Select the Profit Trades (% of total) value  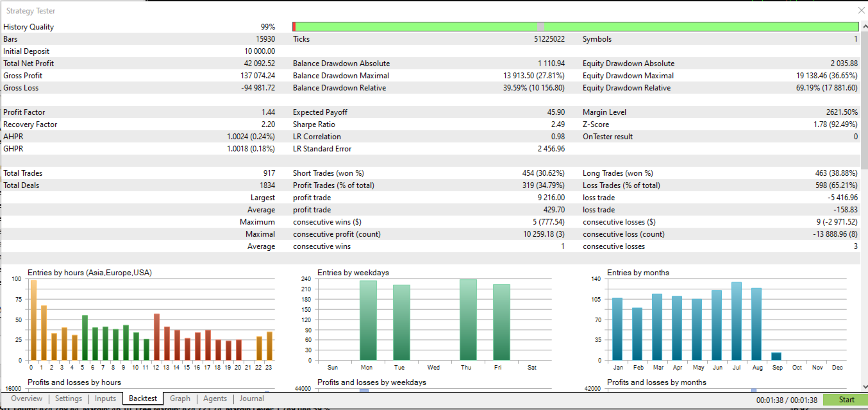pos(544,185)
